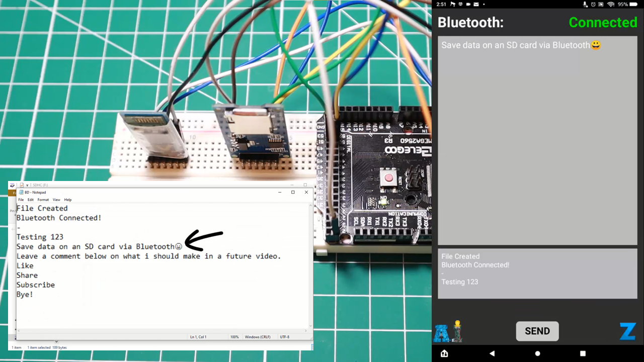Tap the blue Z app logo
The width and height of the screenshot is (644, 362).
click(x=627, y=331)
